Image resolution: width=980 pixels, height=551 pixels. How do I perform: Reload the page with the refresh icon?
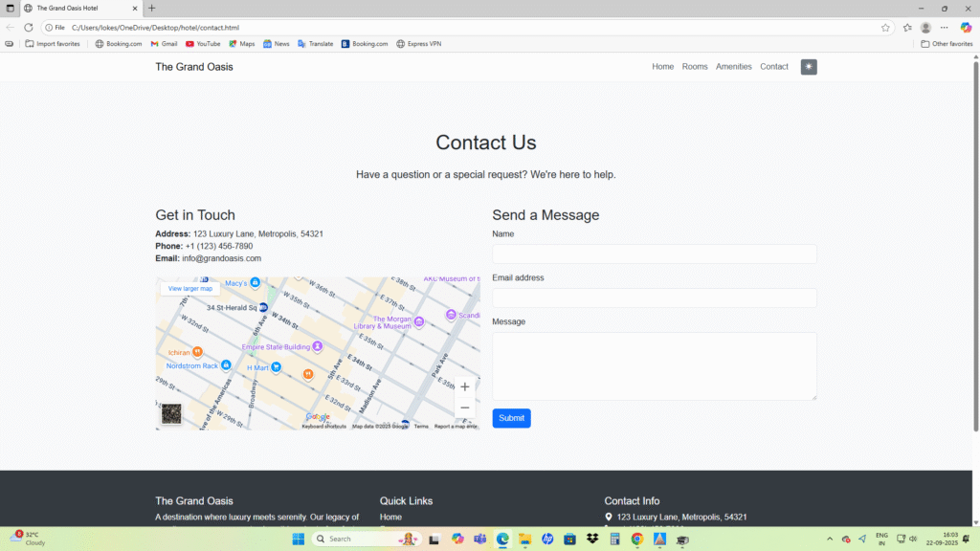[29, 27]
